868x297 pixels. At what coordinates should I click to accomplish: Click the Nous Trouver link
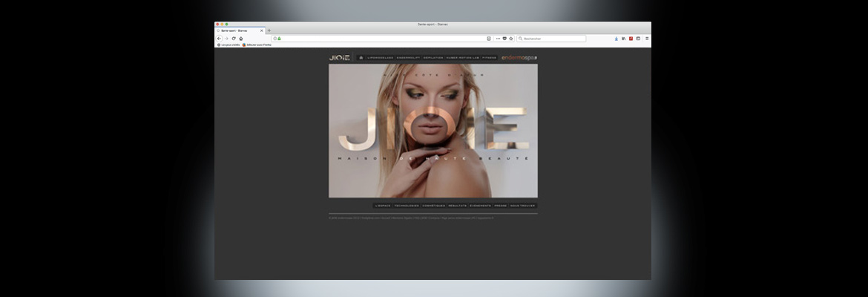pyautogui.click(x=522, y=206)
